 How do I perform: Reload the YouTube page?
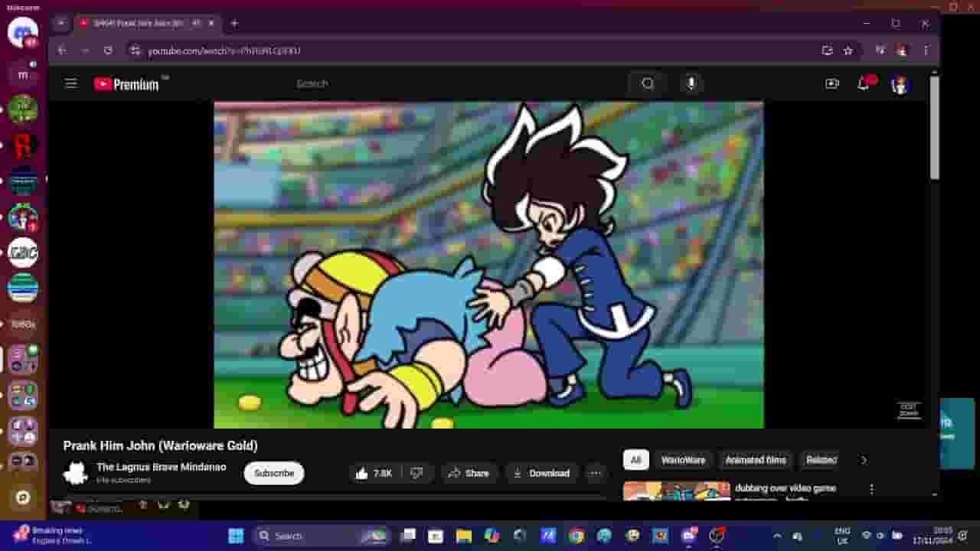click(x=108, y=51)
